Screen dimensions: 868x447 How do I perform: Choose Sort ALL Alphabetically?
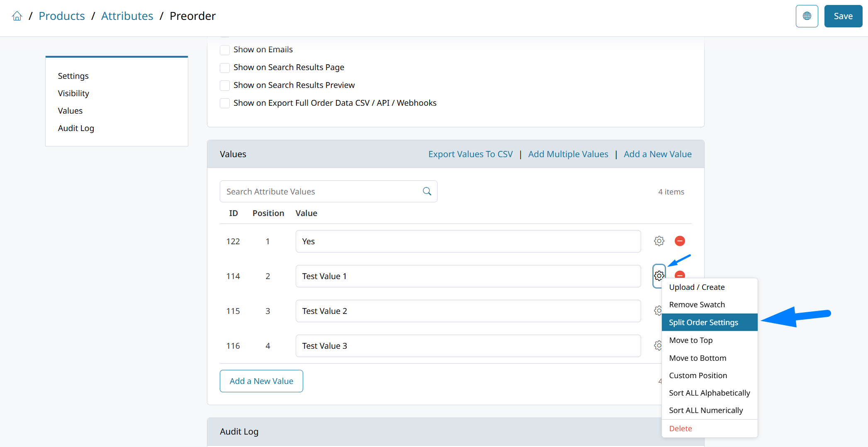[x=709, y=393]
